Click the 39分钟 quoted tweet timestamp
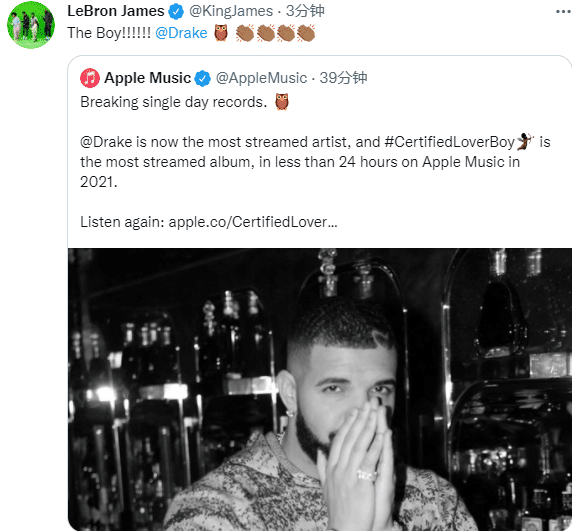 click(343, 78)
